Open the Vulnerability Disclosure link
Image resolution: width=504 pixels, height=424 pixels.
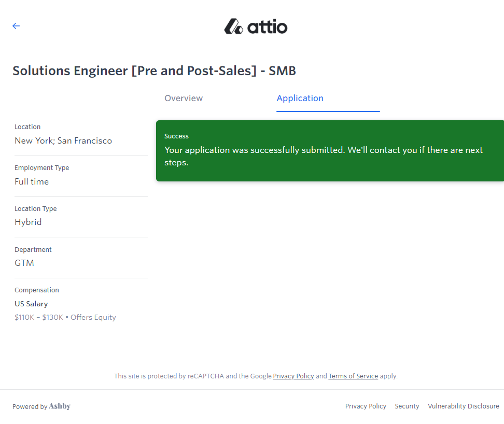(463, 406)
